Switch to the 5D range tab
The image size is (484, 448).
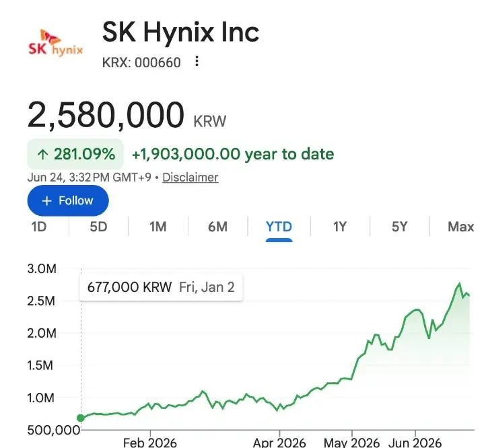[98, 227]
